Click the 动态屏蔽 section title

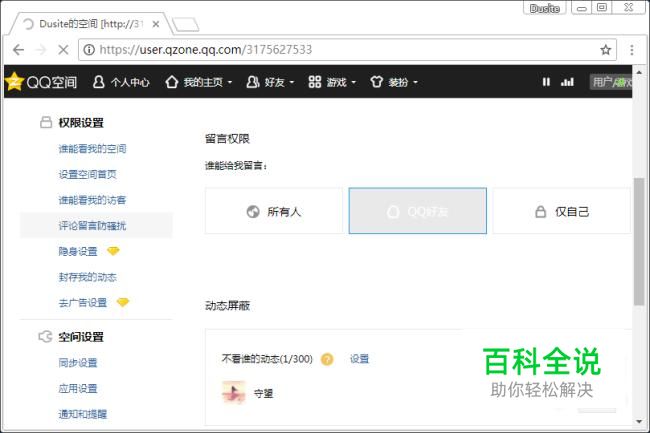[227, 306]
